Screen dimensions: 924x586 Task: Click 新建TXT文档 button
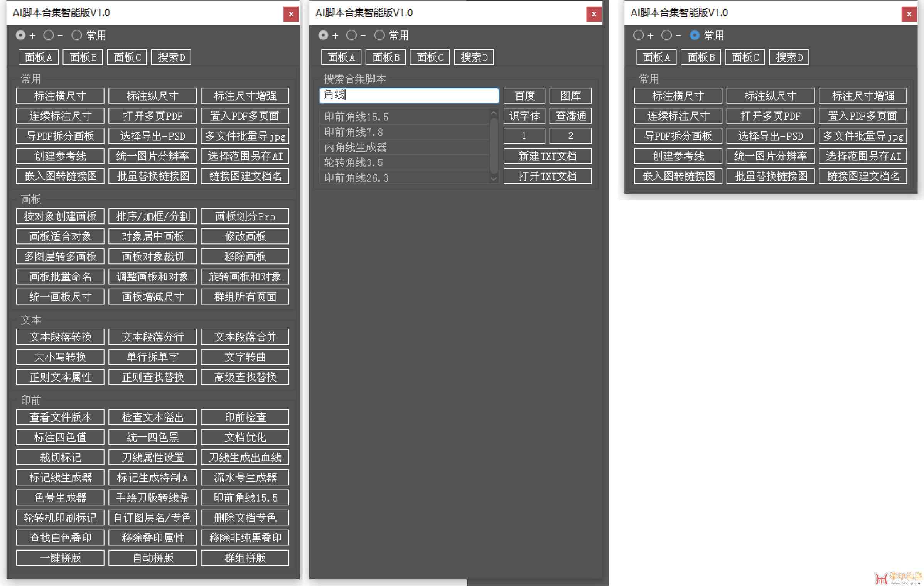[x=548, y=155]
